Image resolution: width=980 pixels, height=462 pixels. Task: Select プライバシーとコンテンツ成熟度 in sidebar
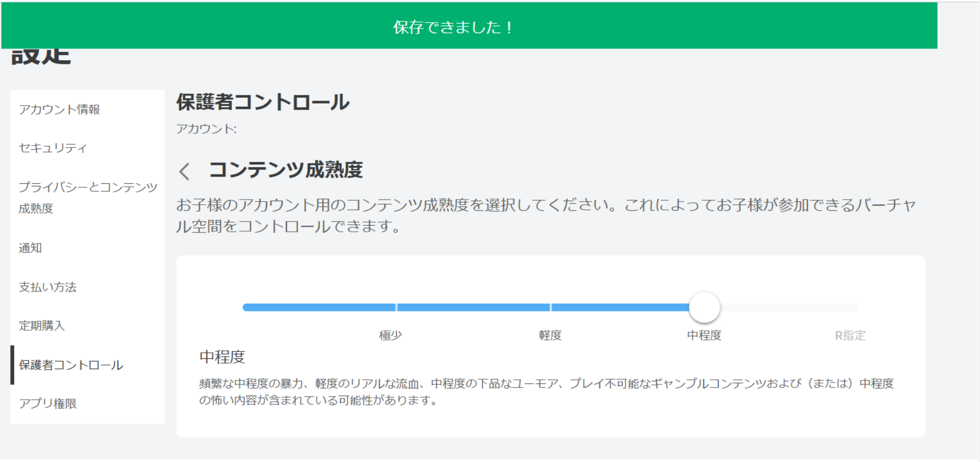click(87, 197)
